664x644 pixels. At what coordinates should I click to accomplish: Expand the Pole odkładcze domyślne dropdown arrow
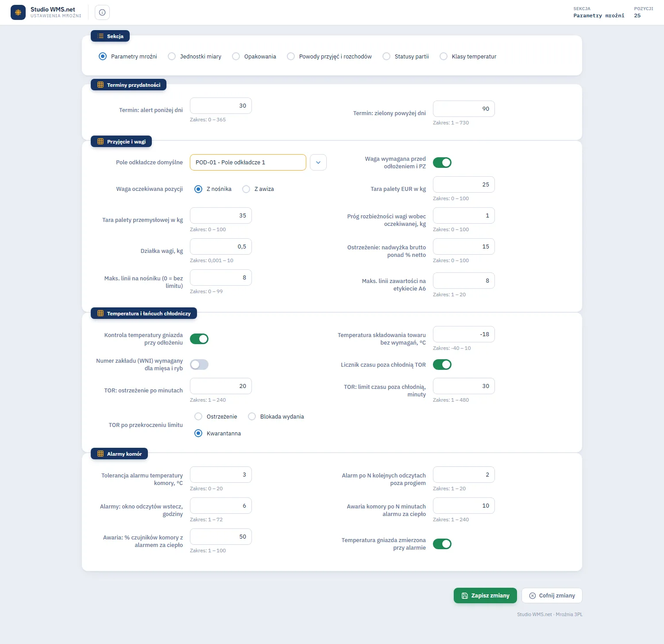[x=318, y=163]
